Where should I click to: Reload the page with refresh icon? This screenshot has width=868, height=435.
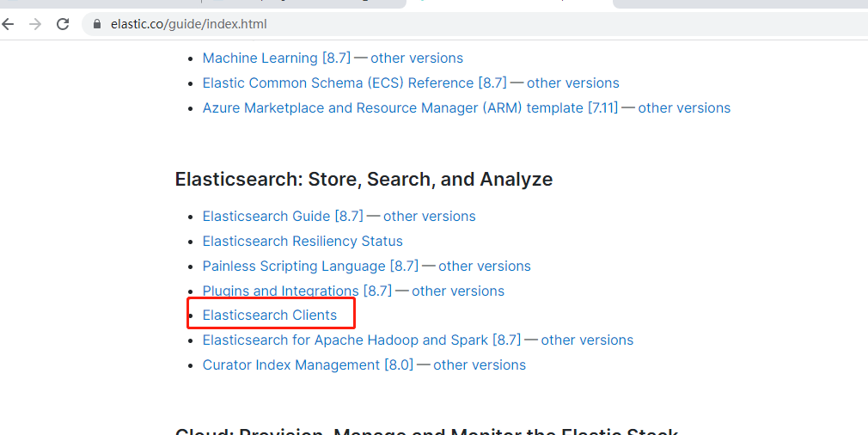62,24
